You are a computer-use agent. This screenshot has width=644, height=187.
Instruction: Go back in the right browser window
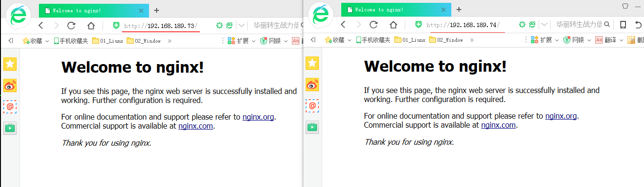[343, 25]
